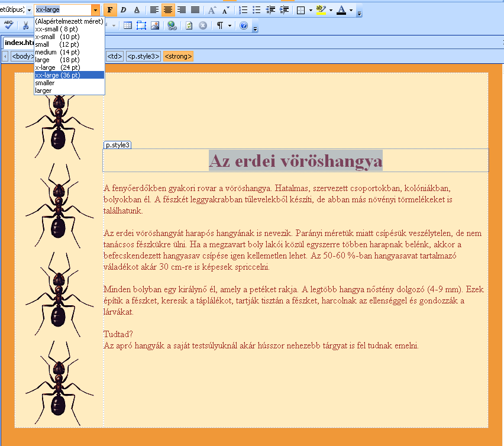The height and width of the screenshot is (446, 504).
Task: Open highlight color dropdown arrow
Action: coord(331,10)
